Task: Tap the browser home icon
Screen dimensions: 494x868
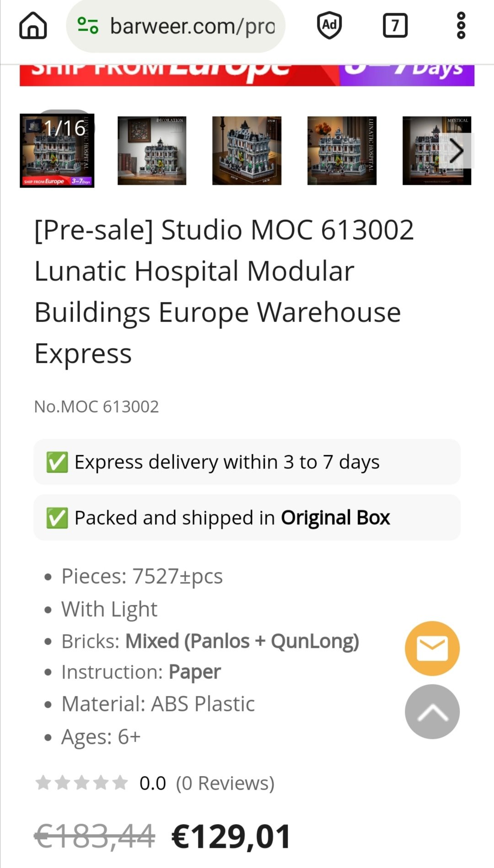Action: pos(33,26)
